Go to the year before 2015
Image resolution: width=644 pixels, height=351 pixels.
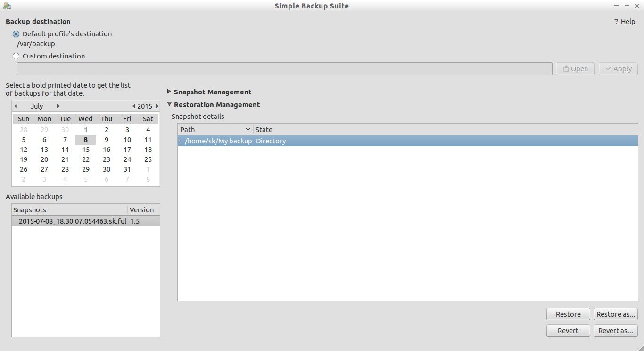(134, 106)
